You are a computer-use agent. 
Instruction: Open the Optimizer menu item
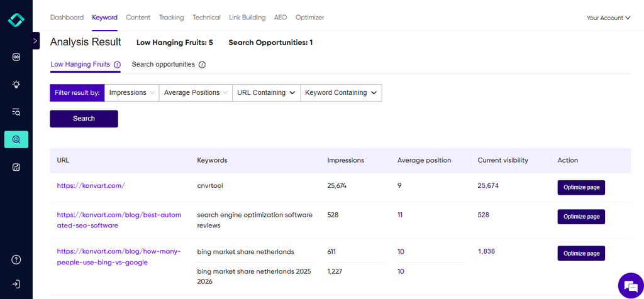[309, 17]
